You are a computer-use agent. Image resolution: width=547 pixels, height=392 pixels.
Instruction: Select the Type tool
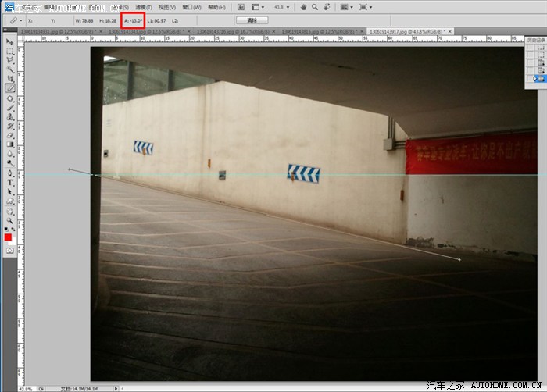click(9, 183)
